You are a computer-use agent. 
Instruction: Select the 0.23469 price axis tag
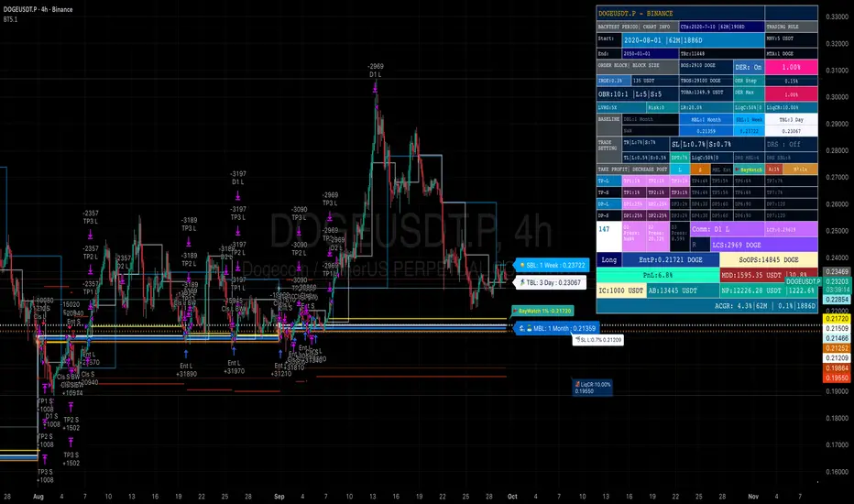click(837, 271)
